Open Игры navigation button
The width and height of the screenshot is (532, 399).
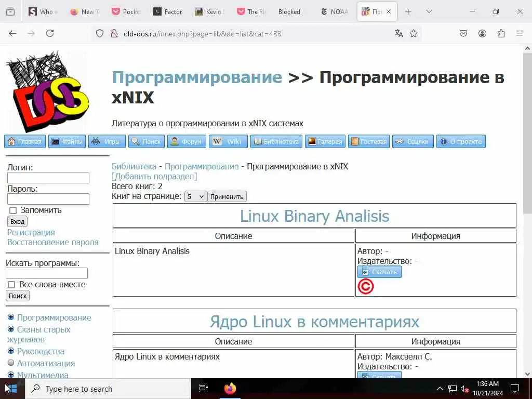point(107,141)
